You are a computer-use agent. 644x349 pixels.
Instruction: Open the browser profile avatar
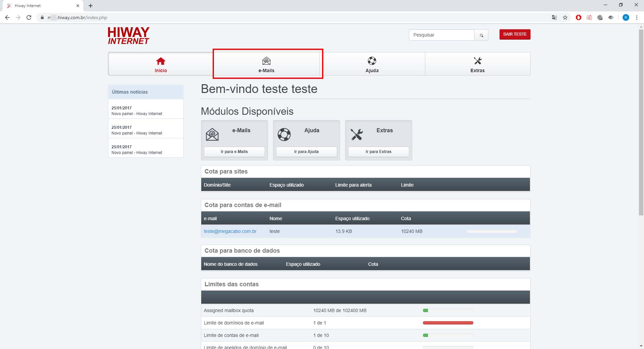(626, 17)
